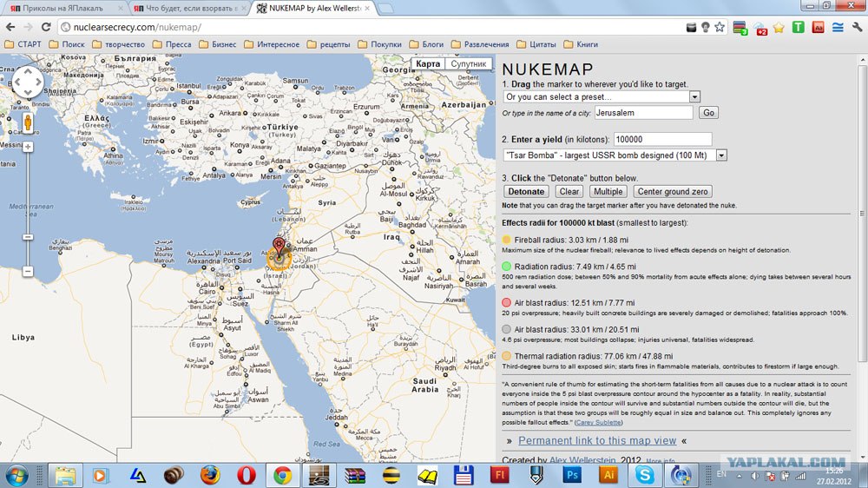Open the Покупки bookmarks folder
The image size is (868, 488).
[380, 44]
